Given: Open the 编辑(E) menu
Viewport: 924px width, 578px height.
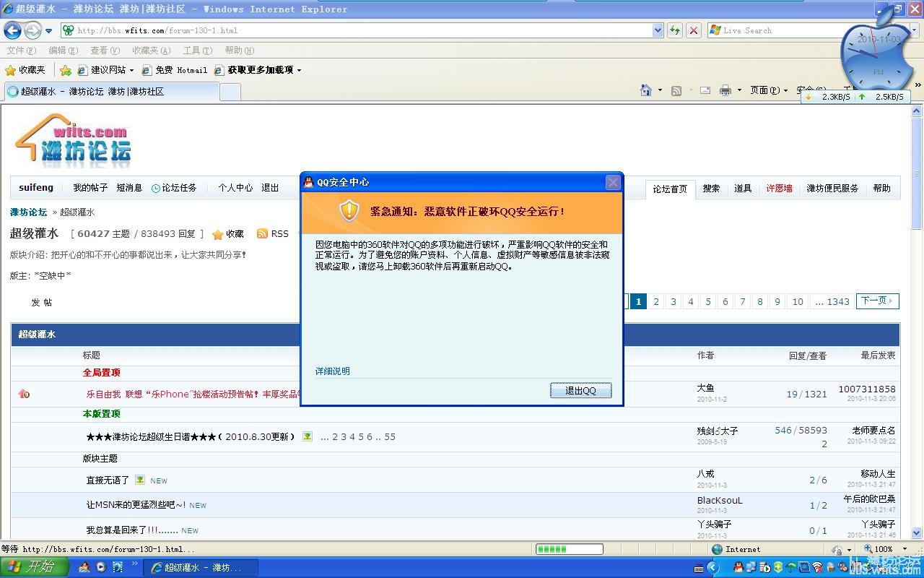Looking at the screenshot, I should [x=63, y=51].
